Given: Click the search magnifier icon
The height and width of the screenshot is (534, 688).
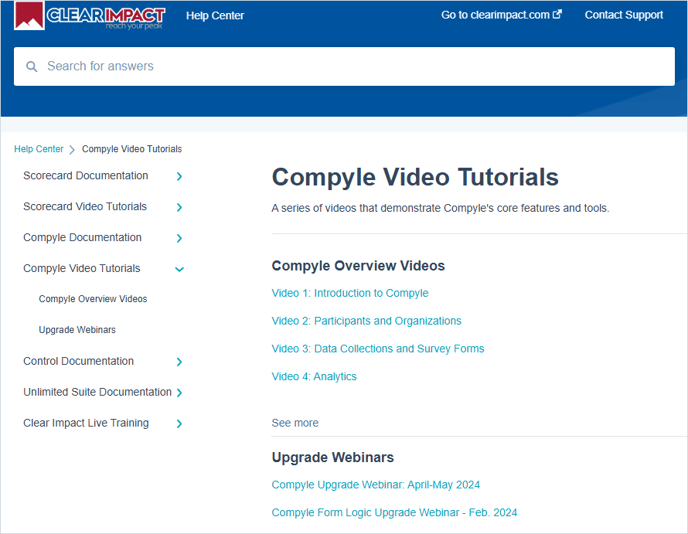Looking at the screenshot, I should 32,67.
